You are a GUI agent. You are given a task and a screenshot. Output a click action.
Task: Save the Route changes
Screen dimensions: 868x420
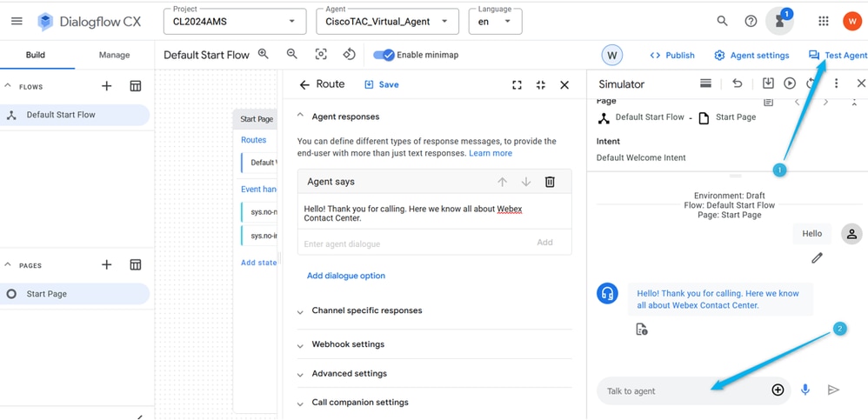coord(382,84)
